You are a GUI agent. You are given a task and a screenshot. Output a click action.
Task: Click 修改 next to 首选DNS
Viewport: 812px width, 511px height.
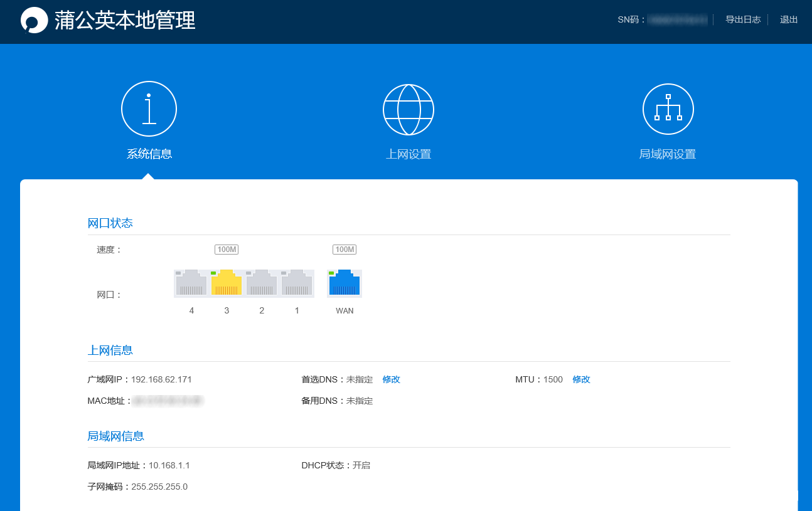[x=392, y=379]
